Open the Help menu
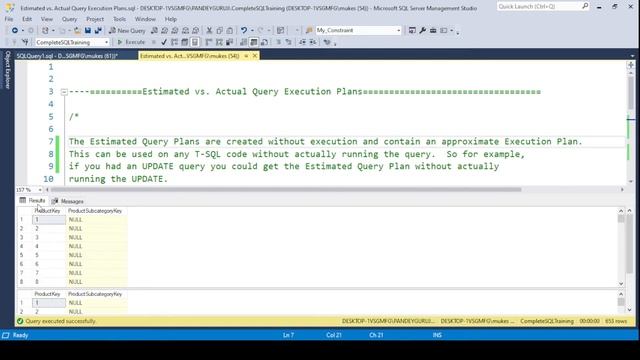This screenshot has width=640, height=360. (171, 19)
